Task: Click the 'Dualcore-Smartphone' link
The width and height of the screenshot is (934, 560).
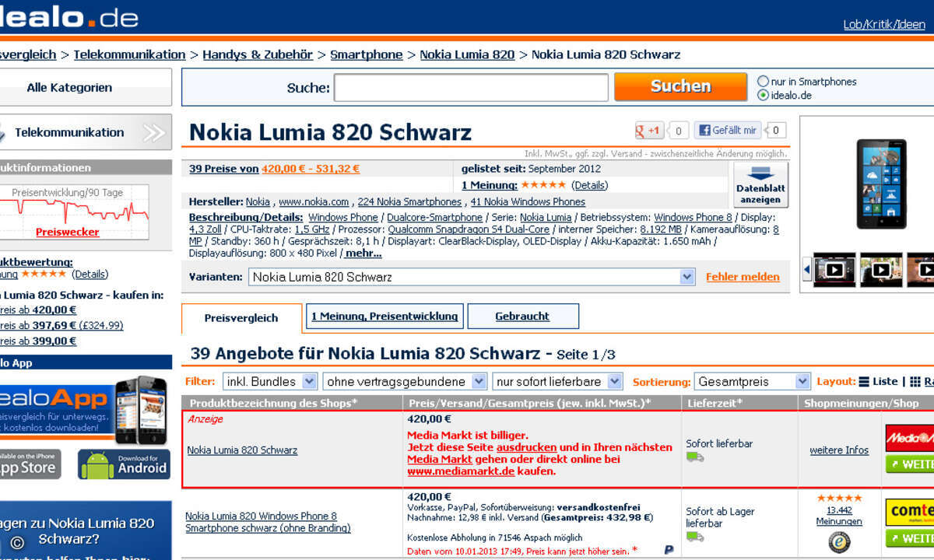Action: tap(434, 217)
